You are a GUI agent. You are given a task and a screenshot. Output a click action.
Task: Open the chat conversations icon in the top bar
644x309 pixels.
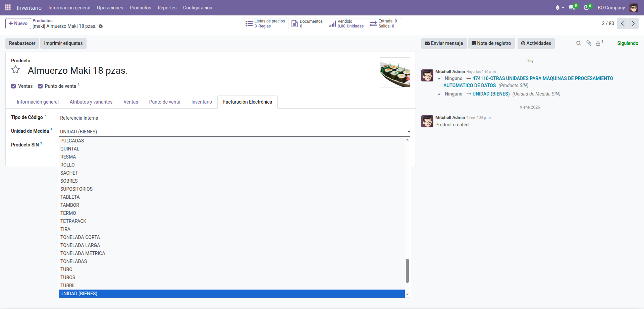(x=572, y=7)
